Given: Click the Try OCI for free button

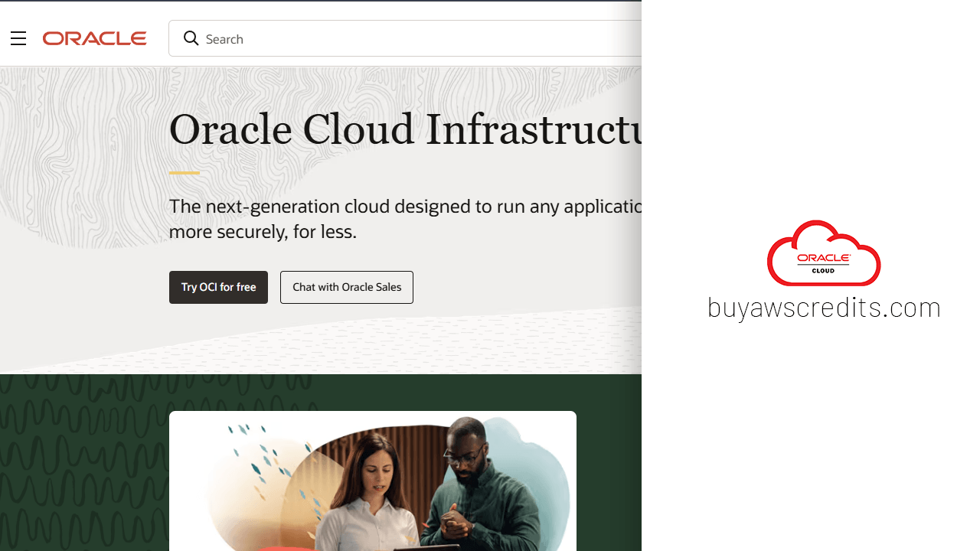Looking at the screenshot, I should 218,287.
